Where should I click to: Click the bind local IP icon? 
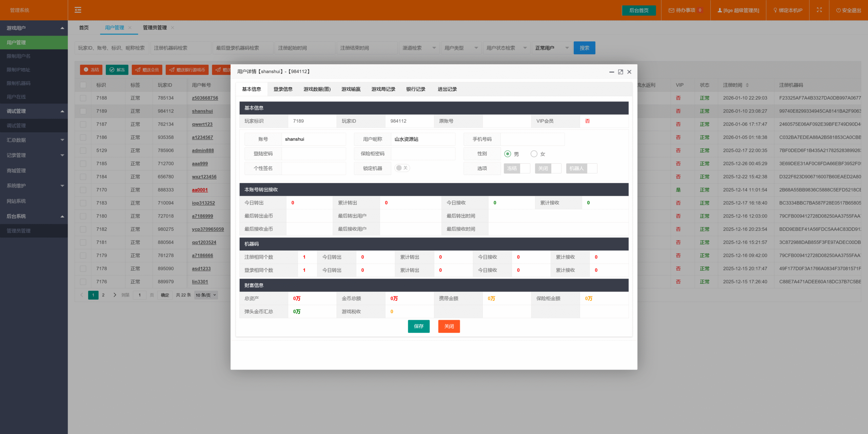pos(775,10)
